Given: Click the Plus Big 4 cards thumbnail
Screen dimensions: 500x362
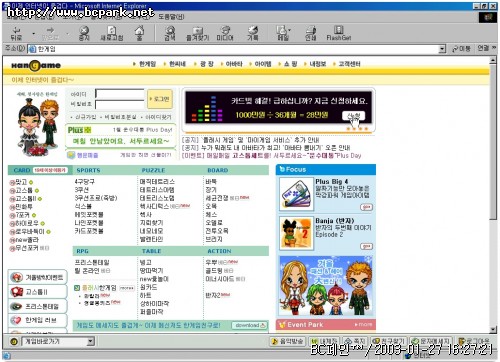Looking at the screenshot, I should [x=296, y=194].
